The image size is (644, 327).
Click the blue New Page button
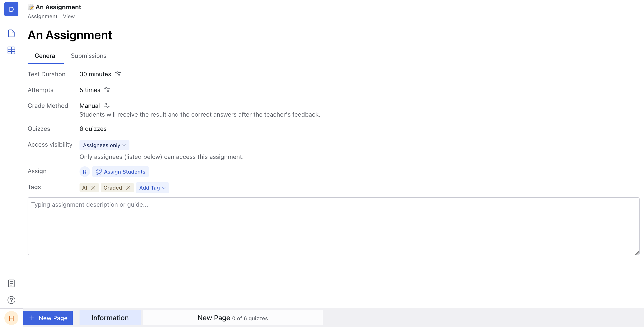click(48, 318)
